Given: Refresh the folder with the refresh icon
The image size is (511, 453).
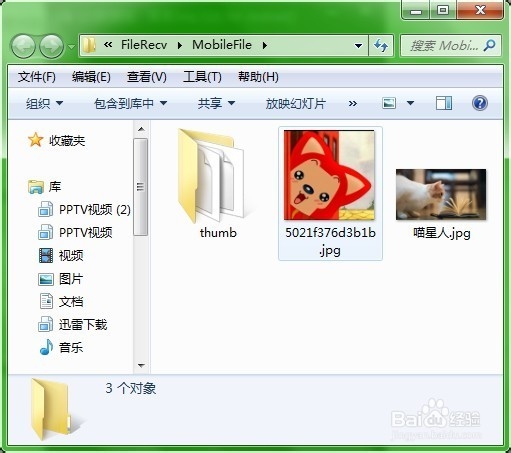Looking at the screenshot, I should (381, 45).
